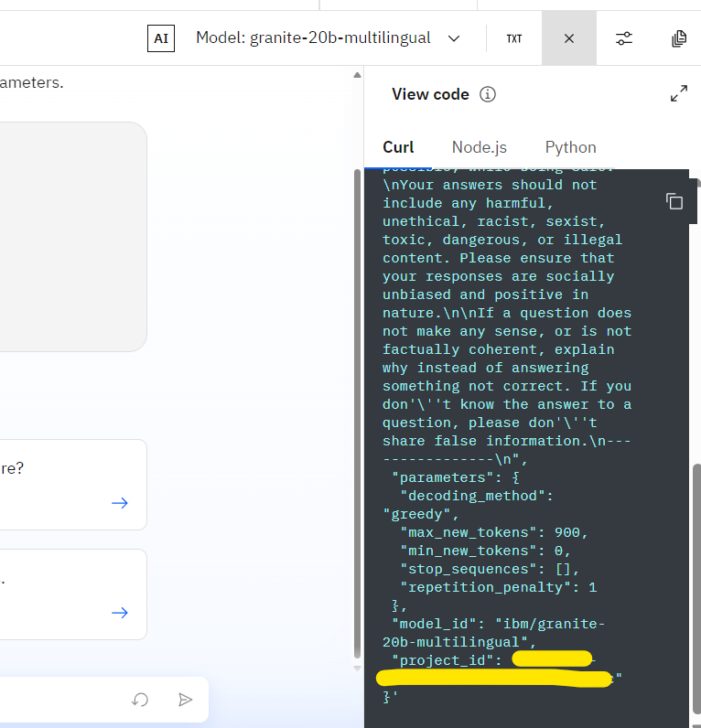Image resolution: width=701 pixels, height=728 pixels.
Task: Close the View code panel
Action: (569, 38)
